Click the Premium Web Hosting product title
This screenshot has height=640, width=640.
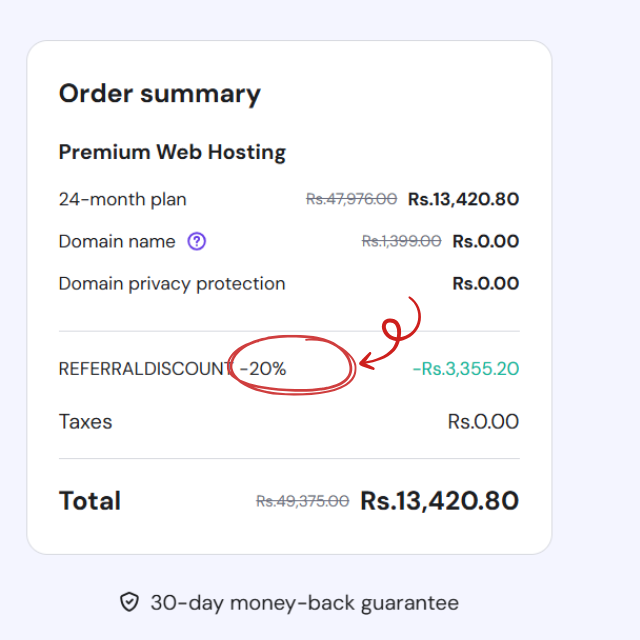[x=172, y=152]
